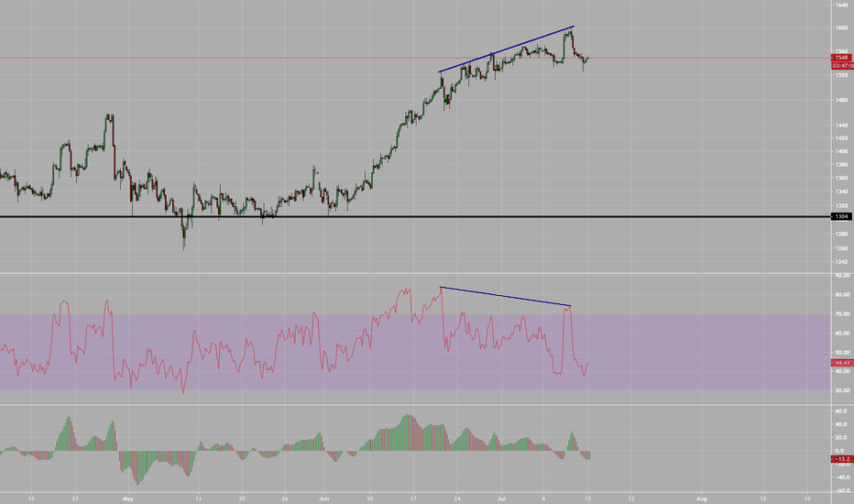Click the 1420 price axis label
Image resolution: width=854 pixels, height=504 pixels.
pos(841,138)
